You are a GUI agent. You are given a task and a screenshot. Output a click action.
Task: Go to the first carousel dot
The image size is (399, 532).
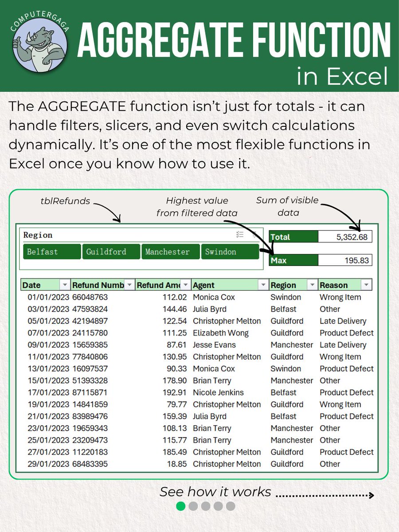pyautogui.click(x=180, y=506)
